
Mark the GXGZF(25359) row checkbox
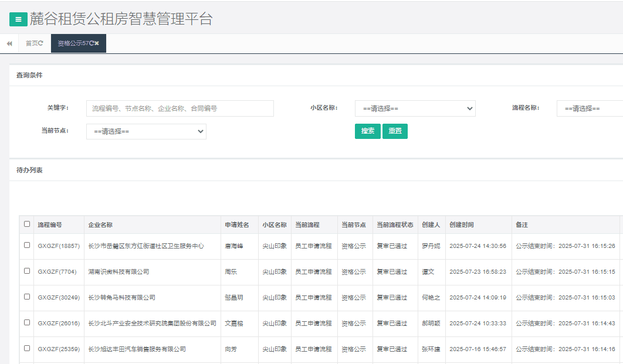tap(27, 348)
